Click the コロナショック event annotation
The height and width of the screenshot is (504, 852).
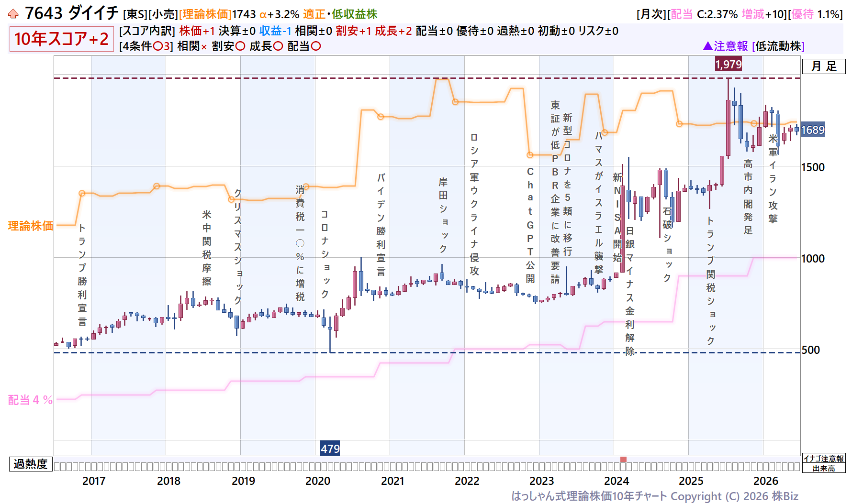[325, 254]
